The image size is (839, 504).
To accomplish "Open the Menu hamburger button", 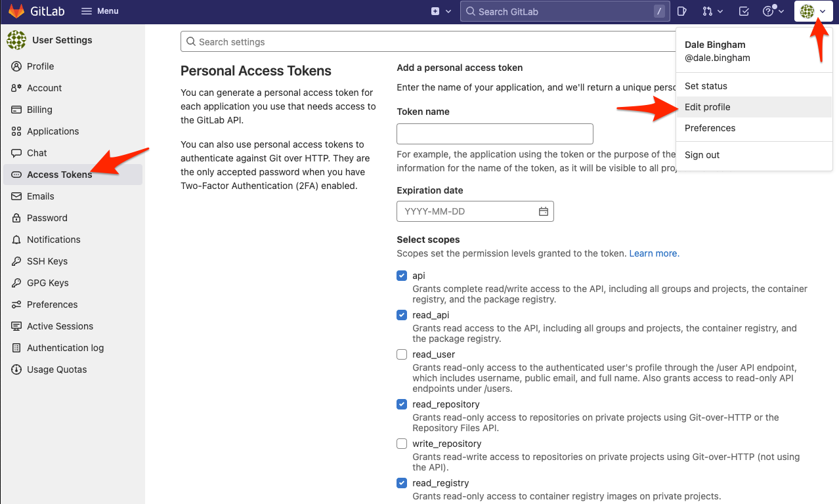I will coord(100,11).
